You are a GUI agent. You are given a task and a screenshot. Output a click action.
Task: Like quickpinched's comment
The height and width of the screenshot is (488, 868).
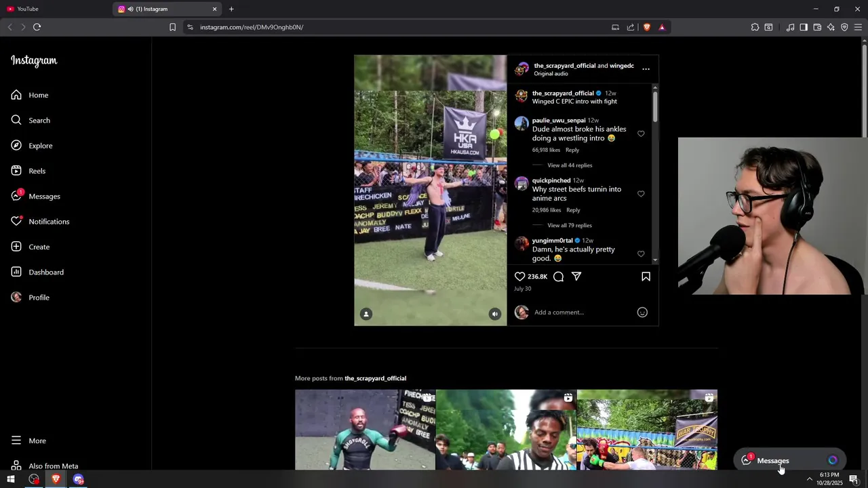[641, 194]
